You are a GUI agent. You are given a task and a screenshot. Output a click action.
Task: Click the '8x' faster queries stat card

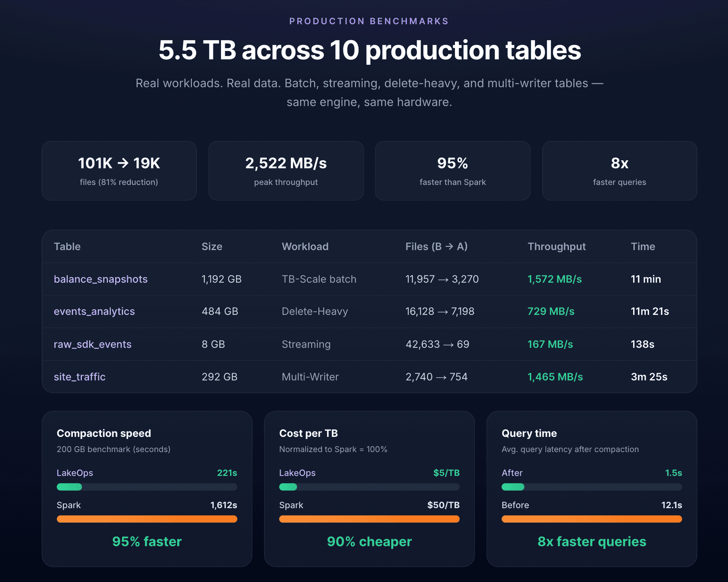620,171
